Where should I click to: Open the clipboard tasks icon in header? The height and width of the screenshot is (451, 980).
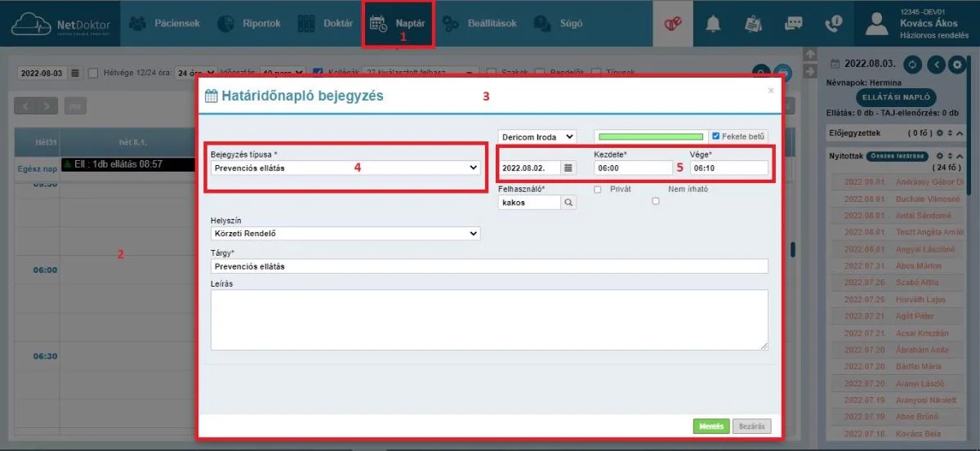click(753, 24)
